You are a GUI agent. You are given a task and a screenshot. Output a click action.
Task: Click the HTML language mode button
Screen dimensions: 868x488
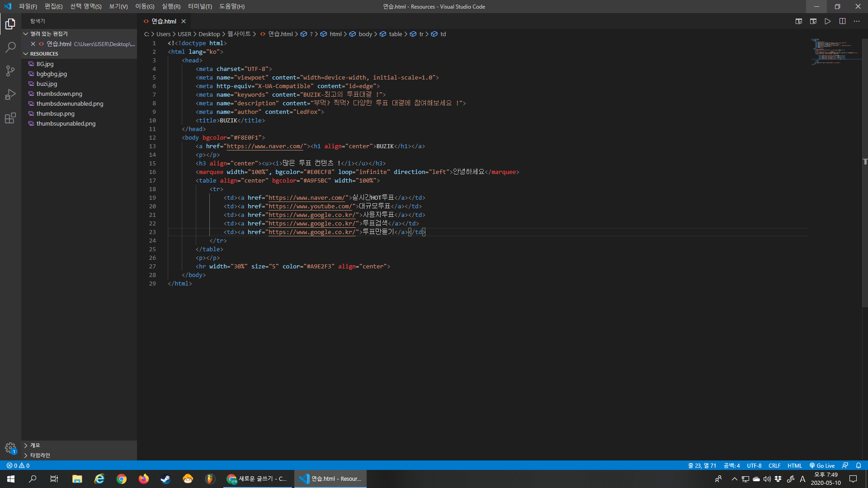794,465
